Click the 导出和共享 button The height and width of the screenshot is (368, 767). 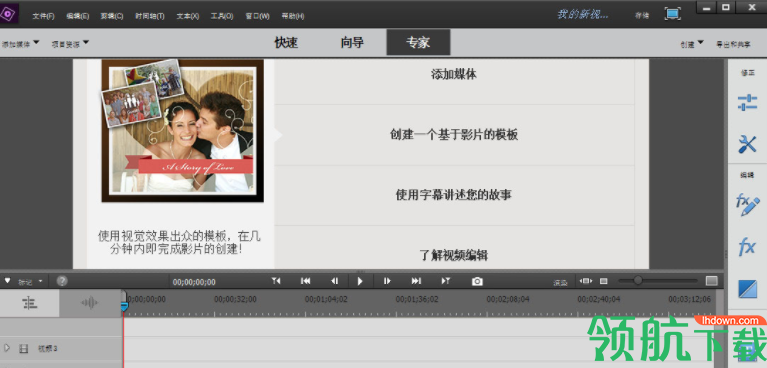point(733,44)
